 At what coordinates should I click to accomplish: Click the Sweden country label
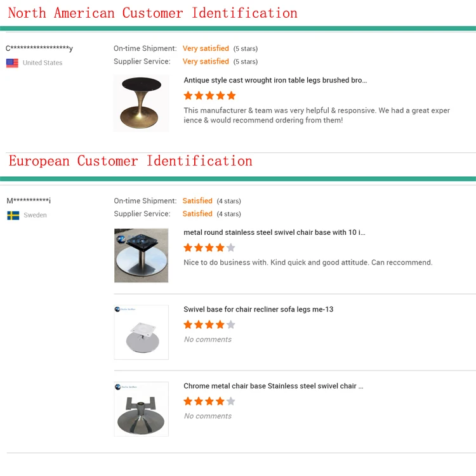coord(35,215)
